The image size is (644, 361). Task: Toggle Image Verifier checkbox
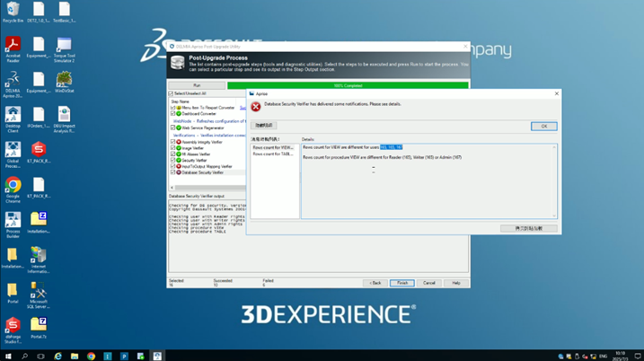pos(173,148)
